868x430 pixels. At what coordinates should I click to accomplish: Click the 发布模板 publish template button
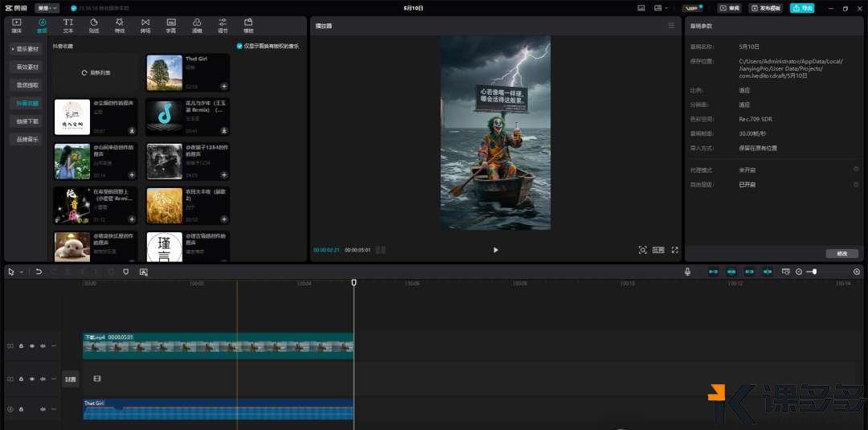pos(766,8)
